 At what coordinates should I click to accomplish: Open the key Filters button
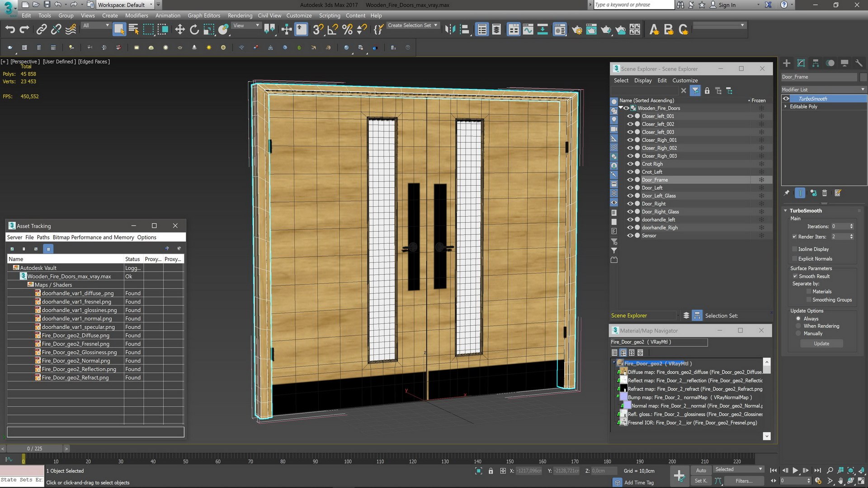point(744,481)
